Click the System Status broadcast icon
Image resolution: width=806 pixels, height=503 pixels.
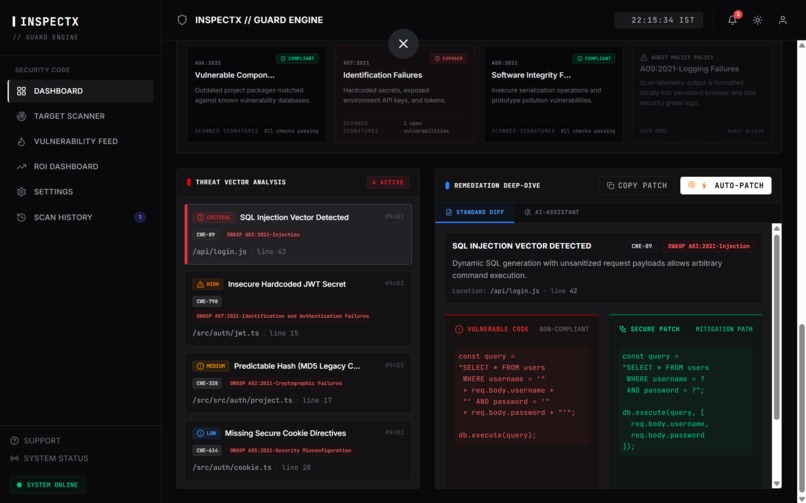pos(14,458)
